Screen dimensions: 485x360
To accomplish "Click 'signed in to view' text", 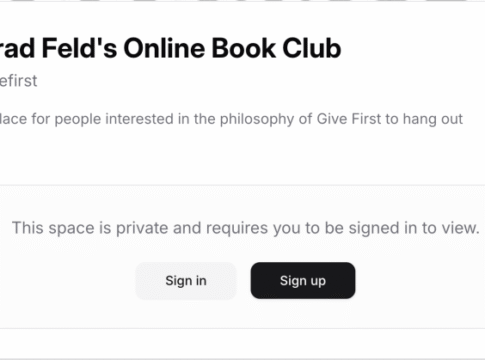I will tap(414, 229).
